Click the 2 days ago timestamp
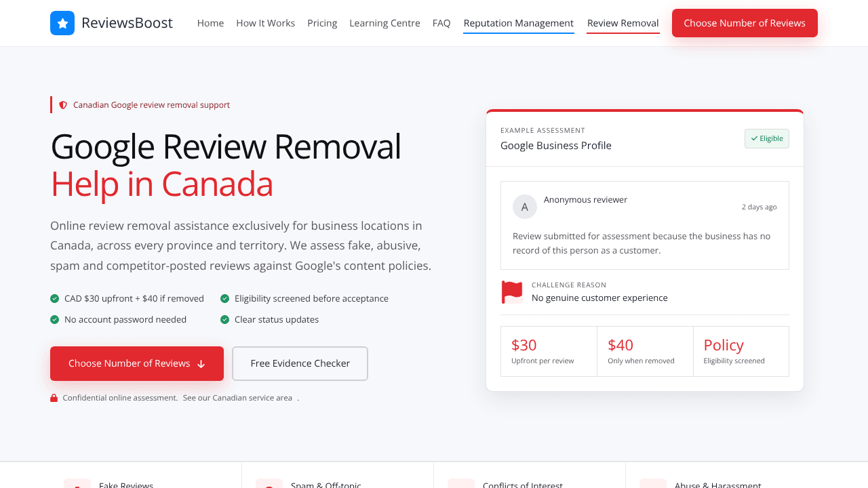 pos(759,207)
